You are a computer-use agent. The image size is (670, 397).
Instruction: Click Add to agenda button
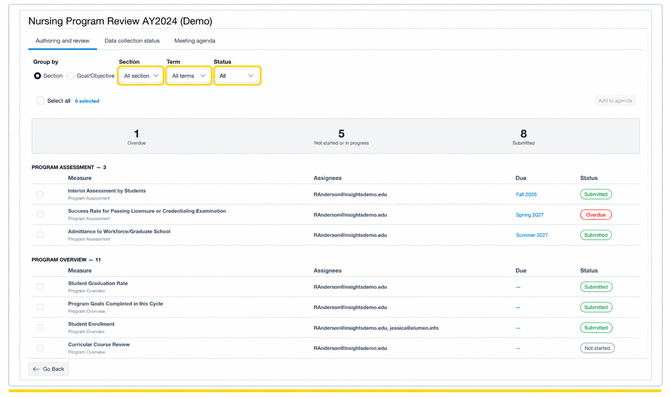tap(615, 100)
